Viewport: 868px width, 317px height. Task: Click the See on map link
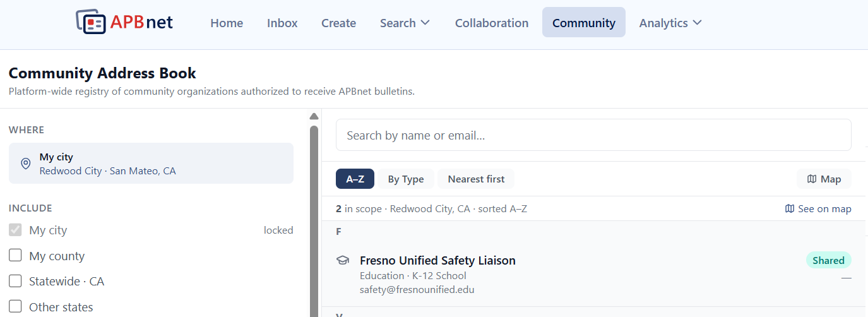click(x=818, y=208)
